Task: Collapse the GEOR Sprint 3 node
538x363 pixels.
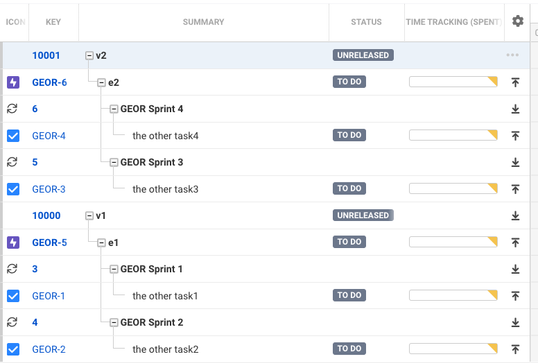Action: click(114, 162)
